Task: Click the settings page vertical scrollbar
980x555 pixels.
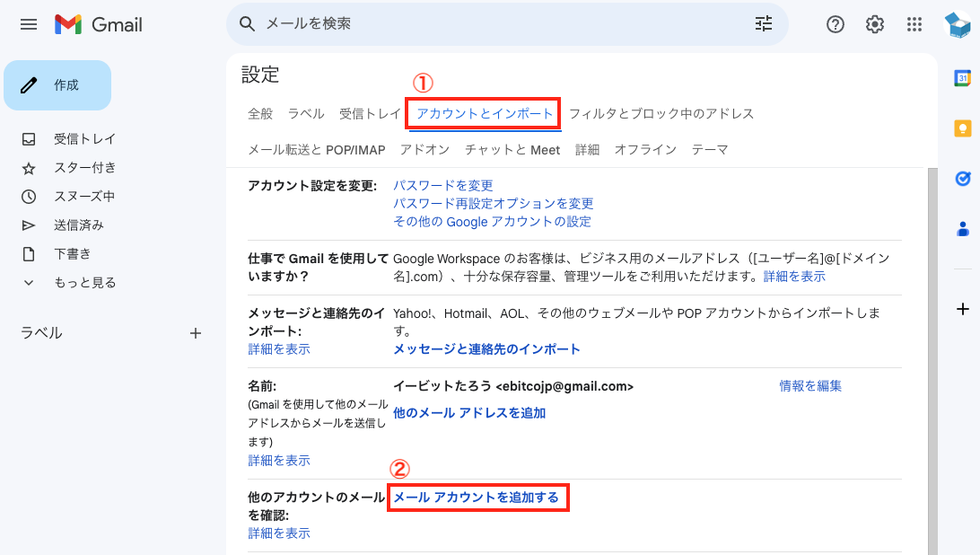Action: [x=932, y=361]
